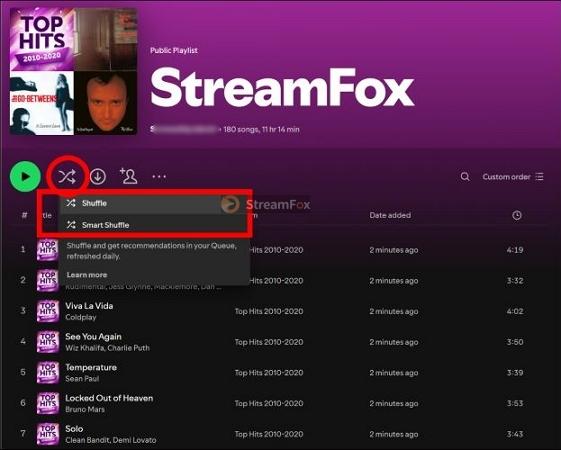Click the 3:53 duration of Locked Out of Heaven
The image size is (561, 450).
[515, 404]
